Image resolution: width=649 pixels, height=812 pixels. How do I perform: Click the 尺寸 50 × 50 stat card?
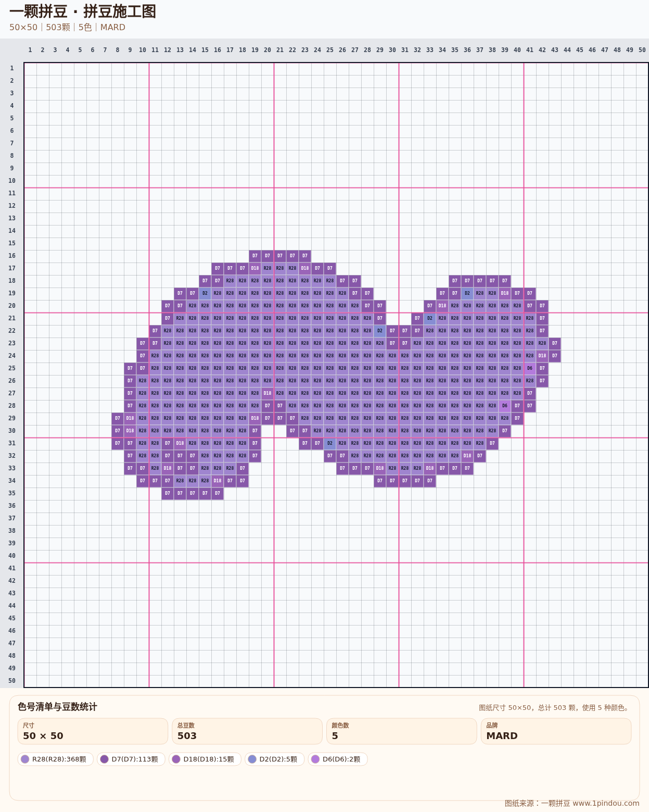(x=93, y=731)
